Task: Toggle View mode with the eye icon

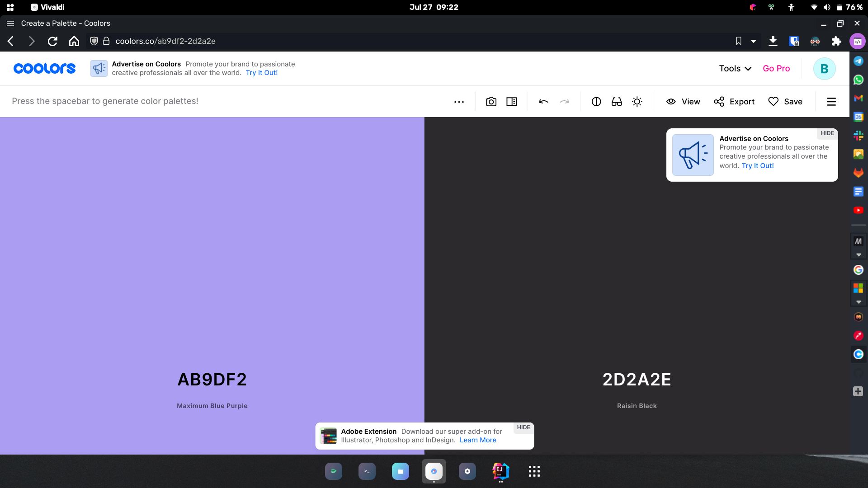Action: point(683,101)
